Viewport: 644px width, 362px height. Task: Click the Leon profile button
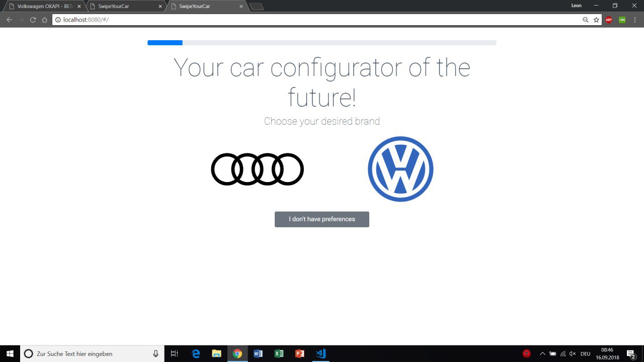pos(577,6)
